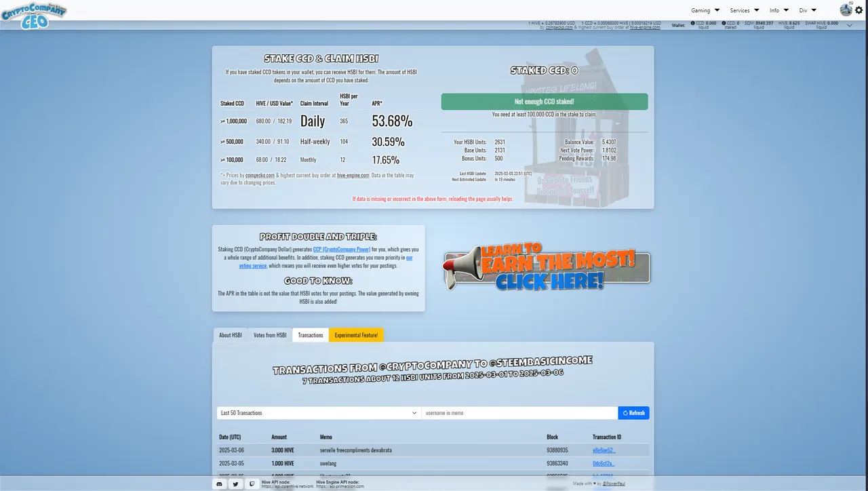Open hive-engine.com link under the table

tap(353, 176)
